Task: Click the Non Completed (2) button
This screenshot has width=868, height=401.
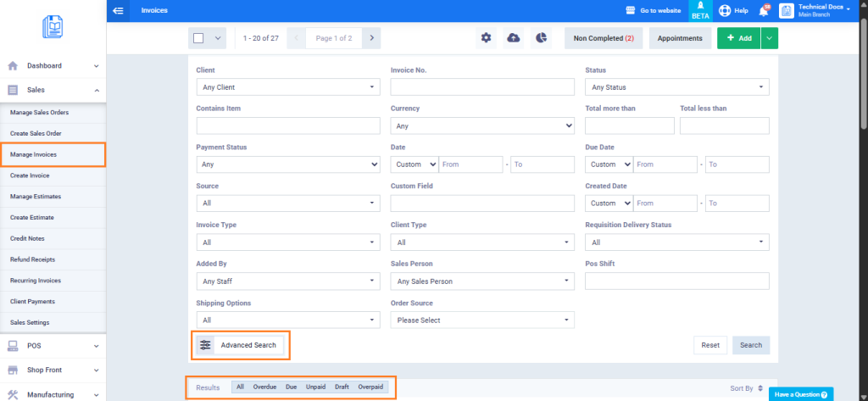Action: [x=604, y=38]
